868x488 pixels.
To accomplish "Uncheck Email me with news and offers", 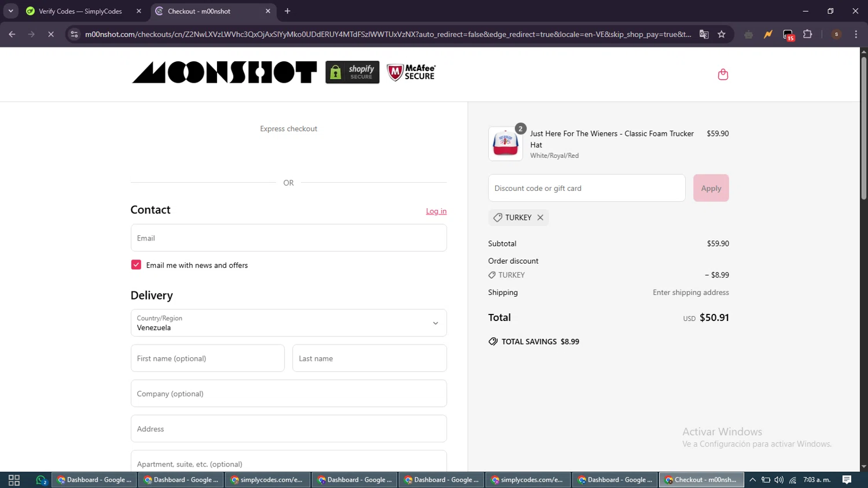I will [x=136, y=265].
